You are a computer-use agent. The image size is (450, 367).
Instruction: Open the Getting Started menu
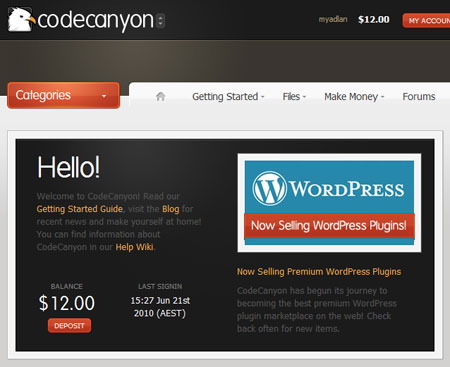coord(228,97)
